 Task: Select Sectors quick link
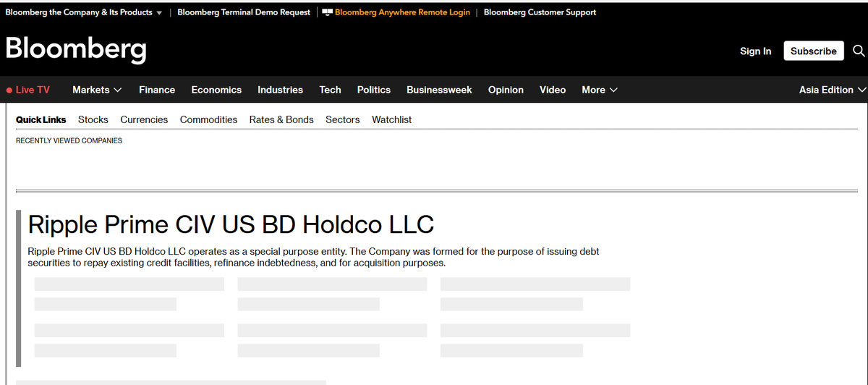coord(343,119)
